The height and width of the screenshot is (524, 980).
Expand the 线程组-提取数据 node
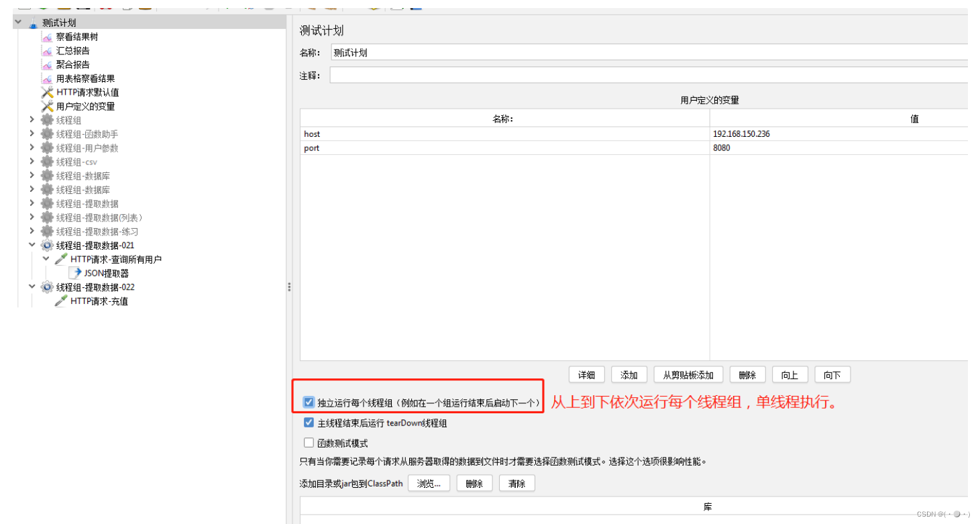(32, 203)
